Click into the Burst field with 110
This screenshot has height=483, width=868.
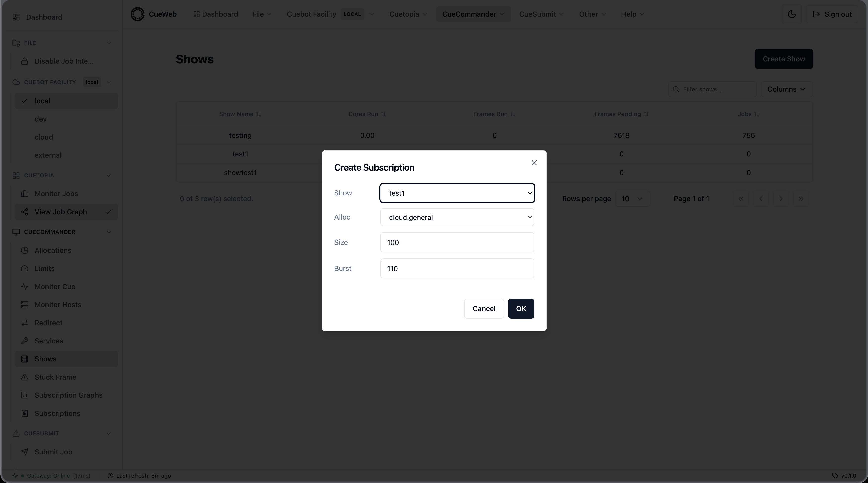click(457, 269)
